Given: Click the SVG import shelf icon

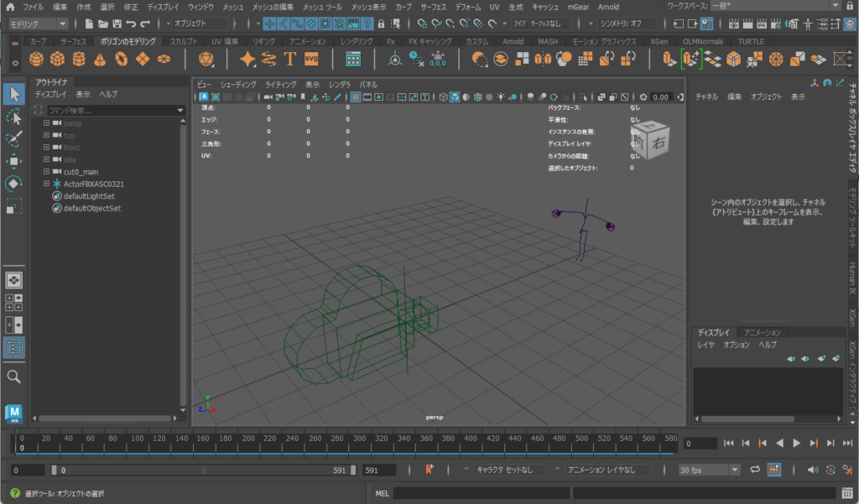Looking at the screenshot, I should (x=311, y=59).
